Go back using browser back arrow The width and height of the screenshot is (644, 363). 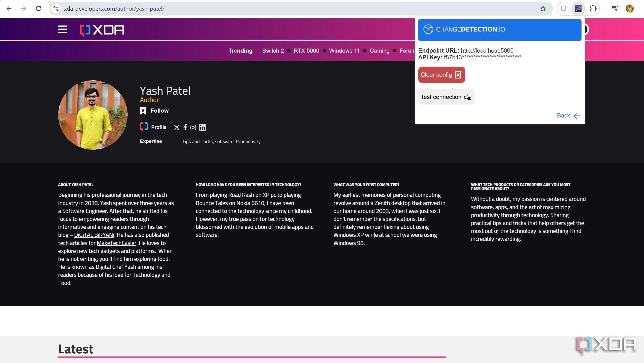click(x=9, y=9)
